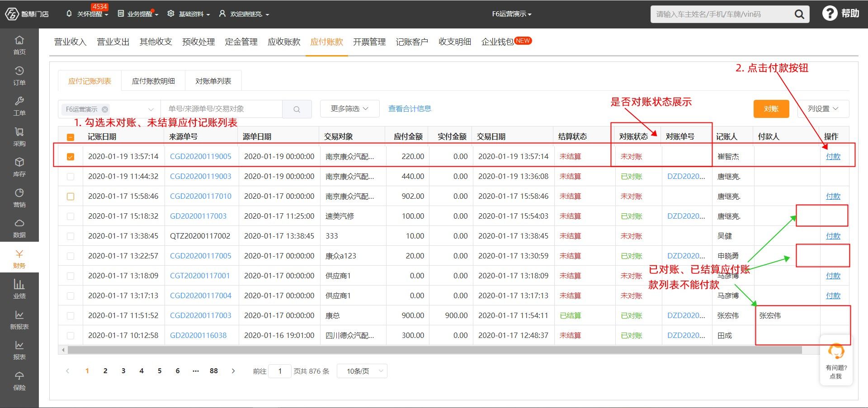
Task: Go to page 3 in pagination
Action: click(x=123, y=371)
